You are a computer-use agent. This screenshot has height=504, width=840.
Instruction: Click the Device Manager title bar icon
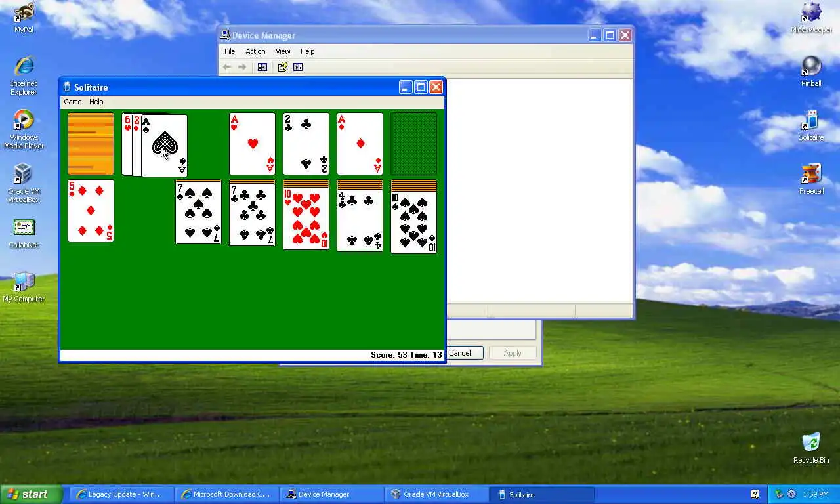[x=225, y=35]
